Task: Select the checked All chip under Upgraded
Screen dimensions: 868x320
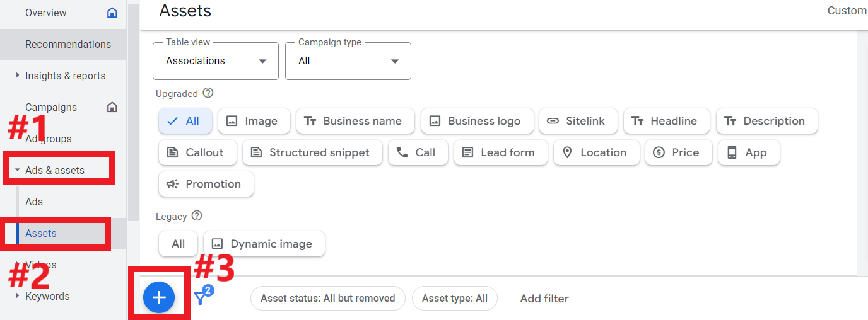Action: tap(185, 121)
